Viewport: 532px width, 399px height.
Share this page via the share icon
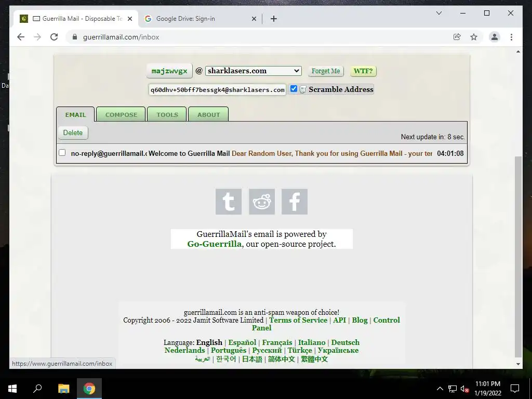tap(457, 37)
